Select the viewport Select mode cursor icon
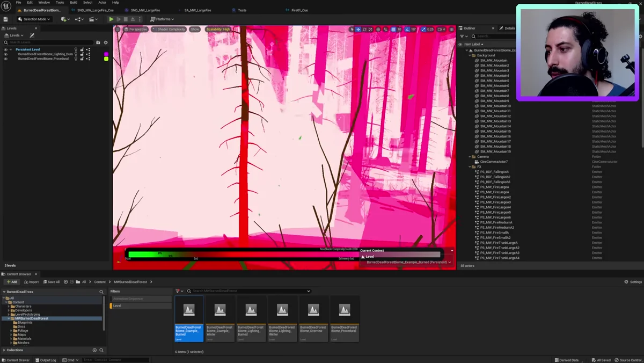644x363 pixels. point(352,29)
